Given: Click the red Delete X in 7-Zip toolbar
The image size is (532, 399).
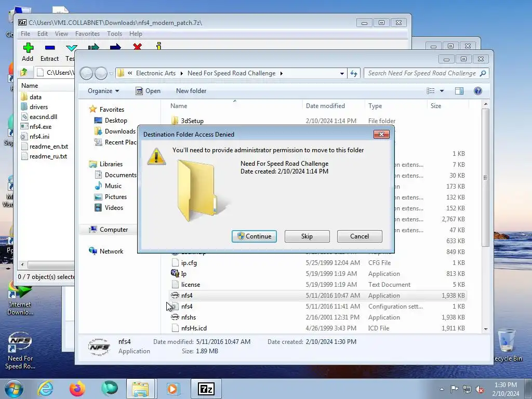Looking at the screenshot, I should [x=137, y=47].
